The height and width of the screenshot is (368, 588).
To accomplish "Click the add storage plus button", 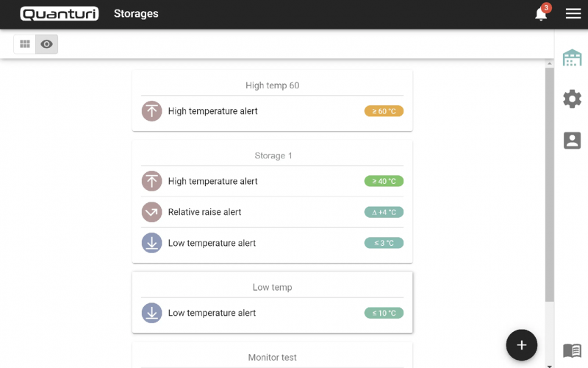I will [522, 344].
